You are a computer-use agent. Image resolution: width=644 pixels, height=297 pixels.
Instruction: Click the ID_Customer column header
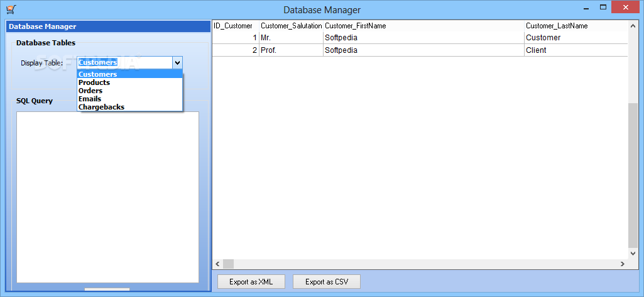(236, 26)
